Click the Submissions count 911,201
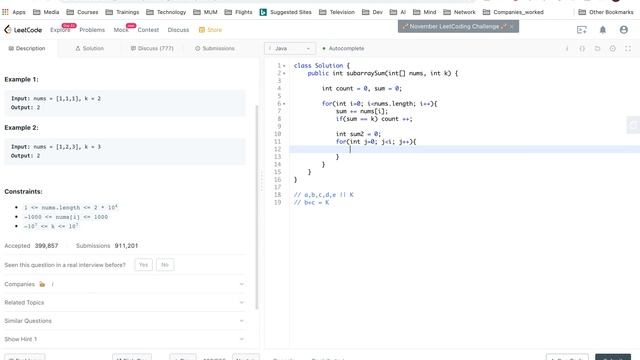640x360 pixels. click(x=126, y=246)
